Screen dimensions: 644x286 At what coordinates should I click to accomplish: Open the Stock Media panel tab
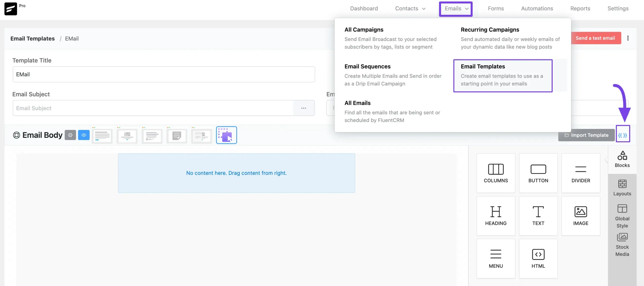point(622,244)
